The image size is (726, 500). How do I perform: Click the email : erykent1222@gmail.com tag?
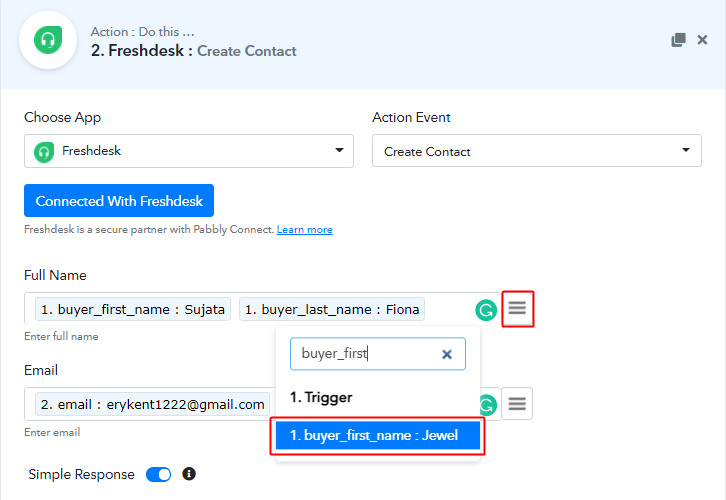pos(152,405)
